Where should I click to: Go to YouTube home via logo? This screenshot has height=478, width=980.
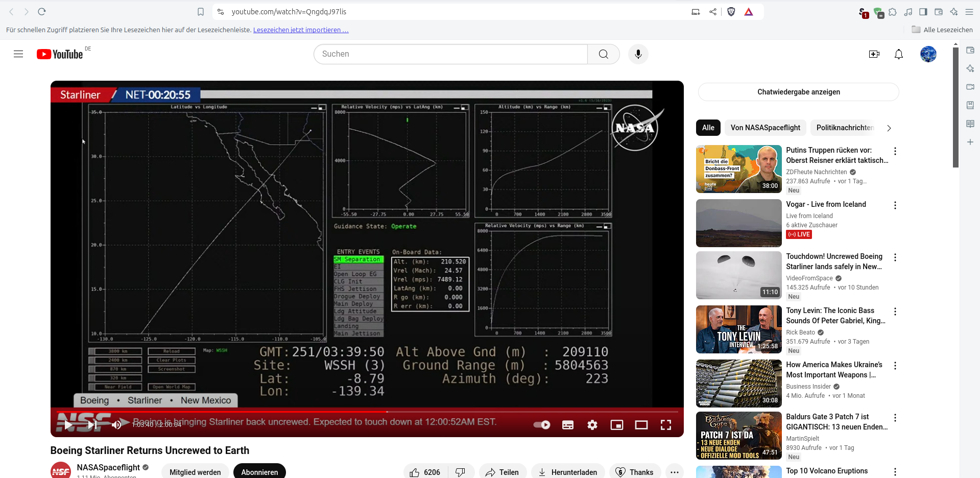coord(60,54)
